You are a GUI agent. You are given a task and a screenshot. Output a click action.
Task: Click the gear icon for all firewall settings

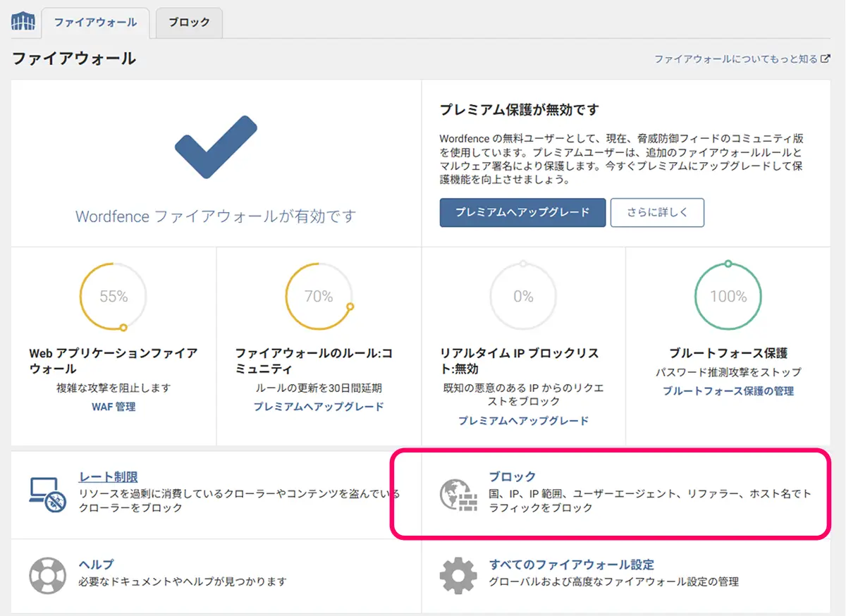pyautogui.click(x=458, y=575)
